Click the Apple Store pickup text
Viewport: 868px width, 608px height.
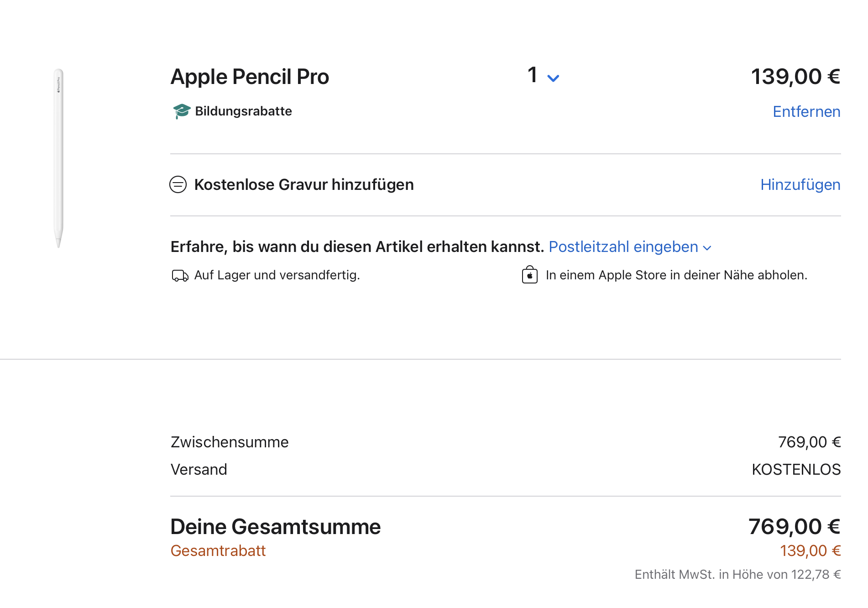pos(676,275)
